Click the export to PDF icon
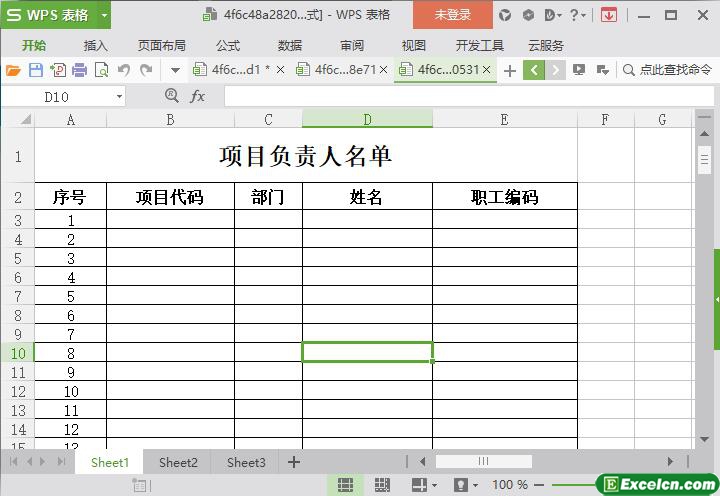 (58, 70)
